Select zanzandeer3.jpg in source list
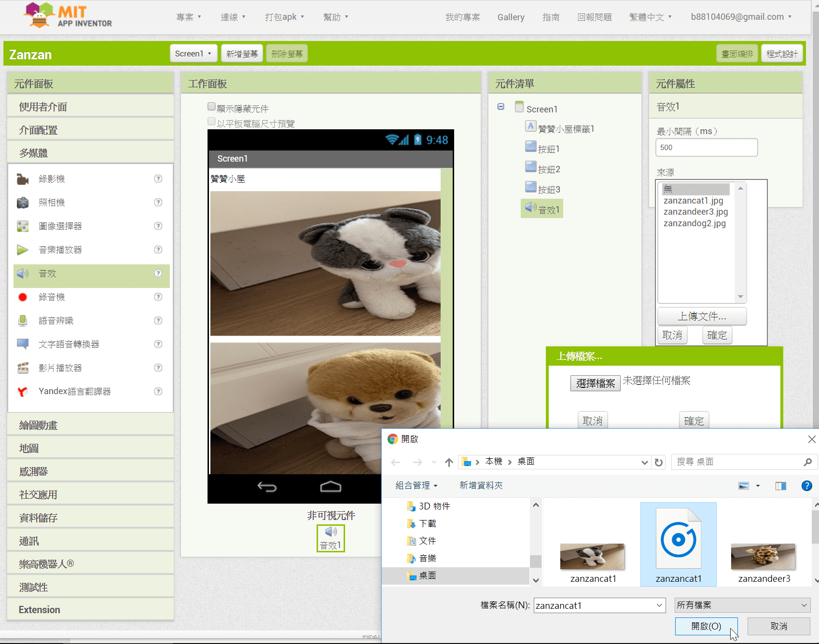The width and height of the screenshot is (819, 644). pos(695,212)
